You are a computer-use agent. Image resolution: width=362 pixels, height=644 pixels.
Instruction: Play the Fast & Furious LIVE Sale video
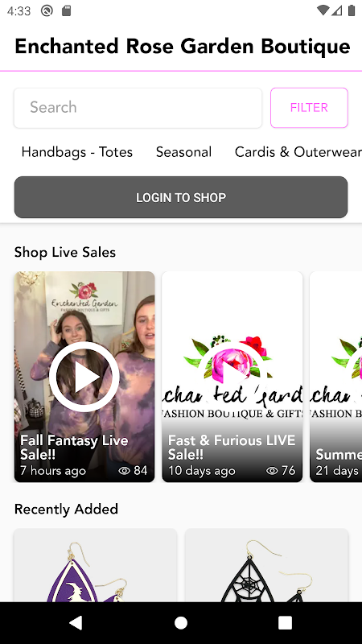tap(232, 377)
